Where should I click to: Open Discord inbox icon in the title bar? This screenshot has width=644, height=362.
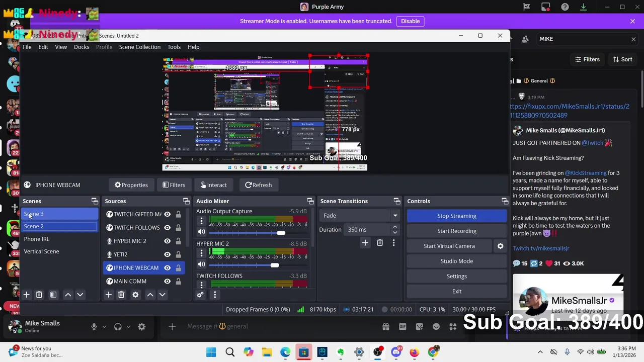[546, 7]
